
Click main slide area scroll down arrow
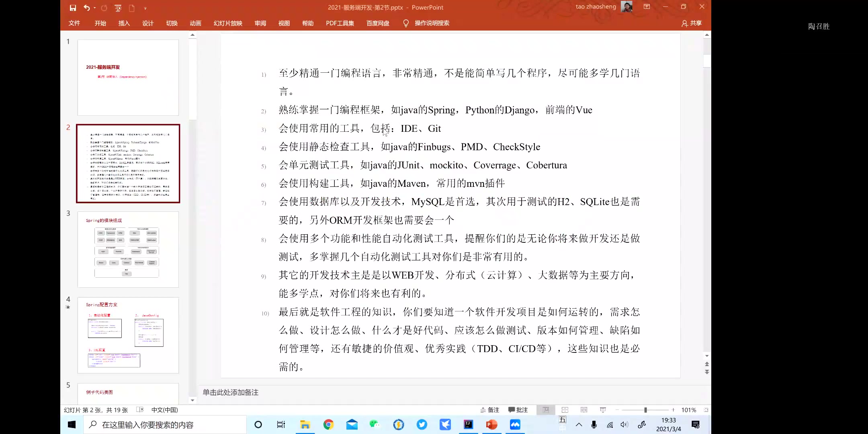tap(707, 356)
